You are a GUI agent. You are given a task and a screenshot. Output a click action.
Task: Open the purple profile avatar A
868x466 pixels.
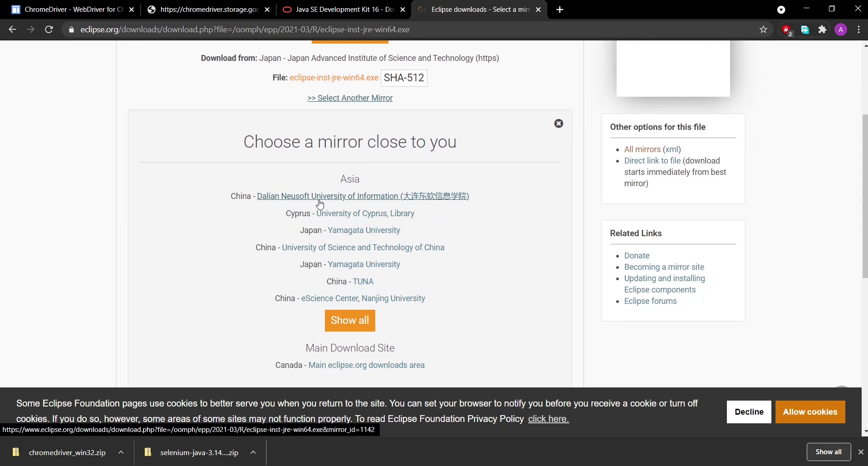(841, 30)
